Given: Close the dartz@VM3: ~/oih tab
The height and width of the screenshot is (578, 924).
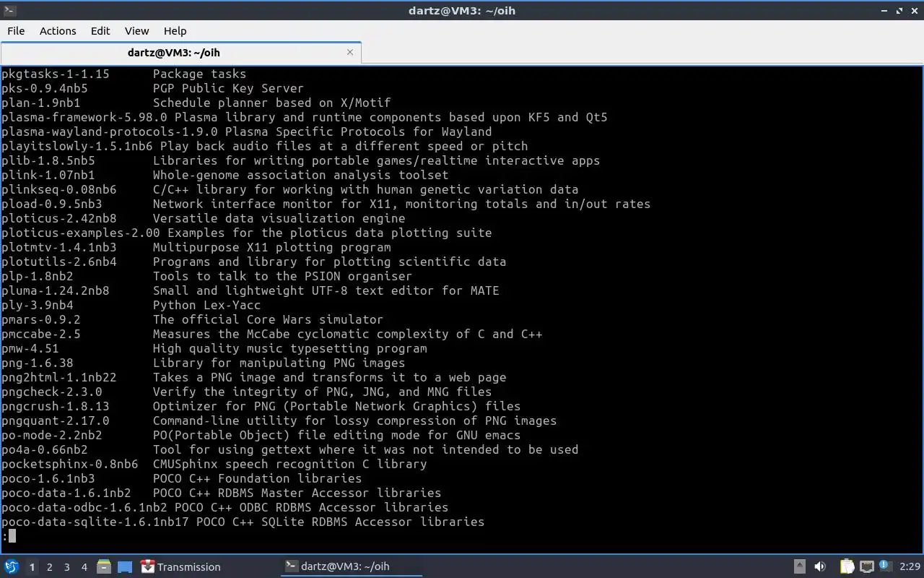Looking at the screenshot, I should point(350,52).
